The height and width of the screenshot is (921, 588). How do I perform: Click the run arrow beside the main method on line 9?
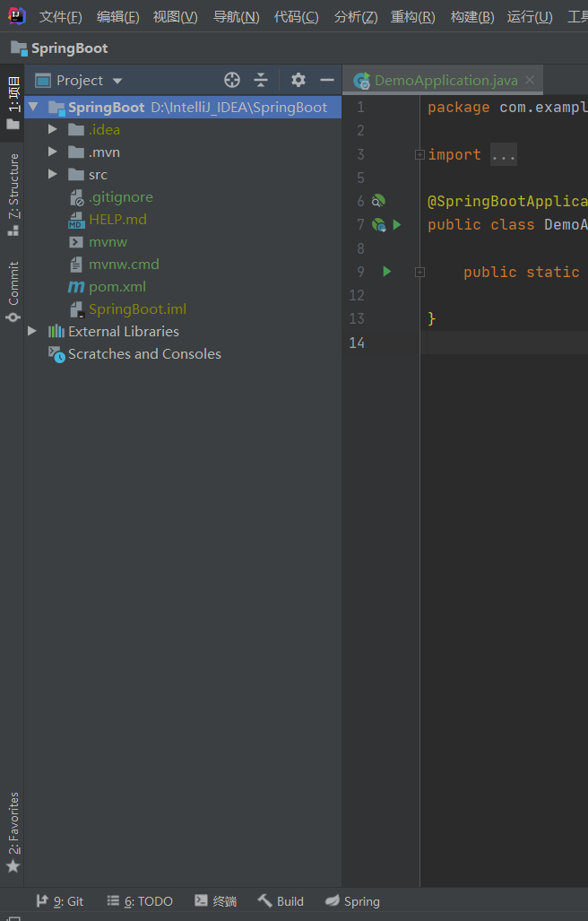386,272
